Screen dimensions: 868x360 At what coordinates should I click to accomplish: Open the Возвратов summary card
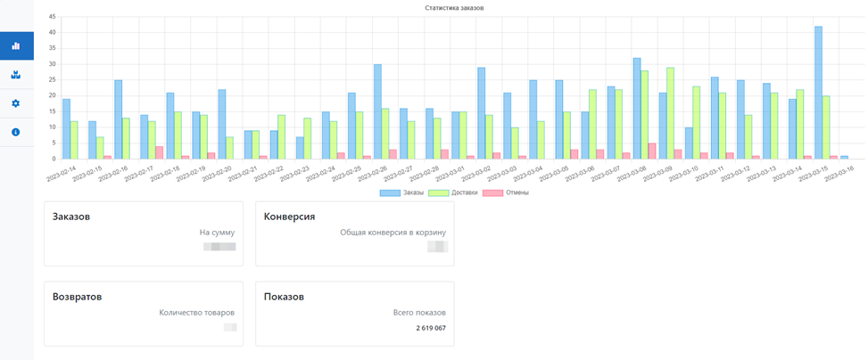point(144,314)
